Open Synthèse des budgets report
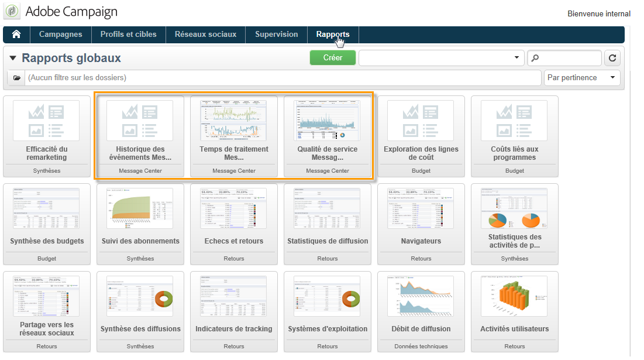 (x=47, y=224)
